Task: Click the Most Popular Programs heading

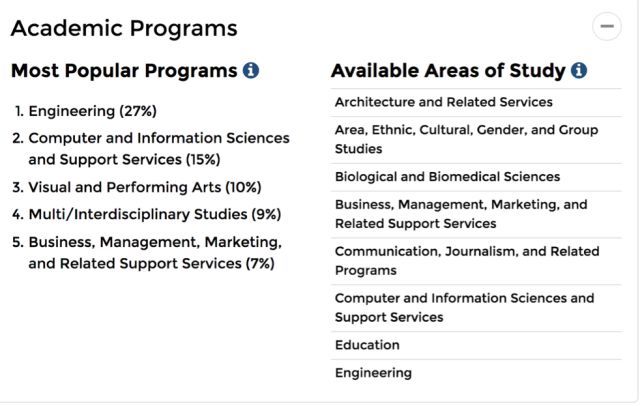Action: [x=124, y=71]
